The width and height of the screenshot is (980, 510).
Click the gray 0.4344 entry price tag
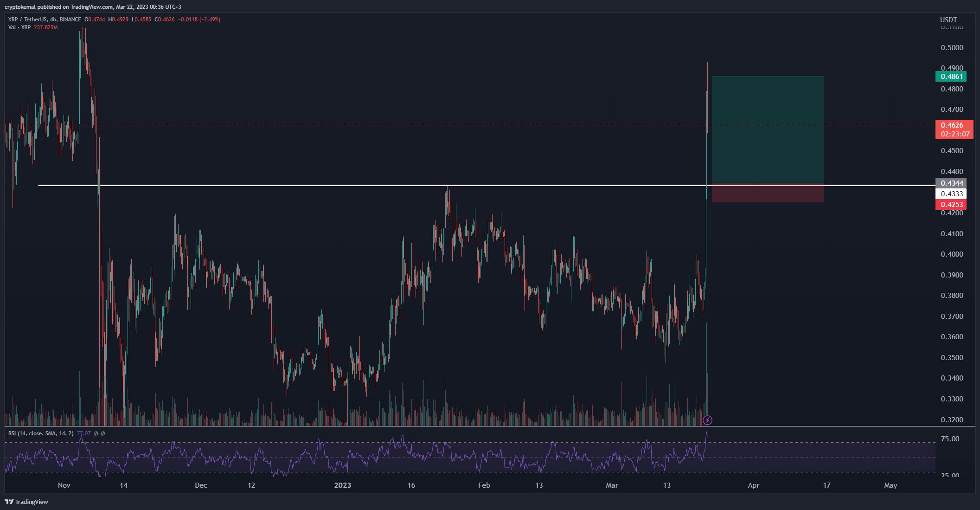951,183
